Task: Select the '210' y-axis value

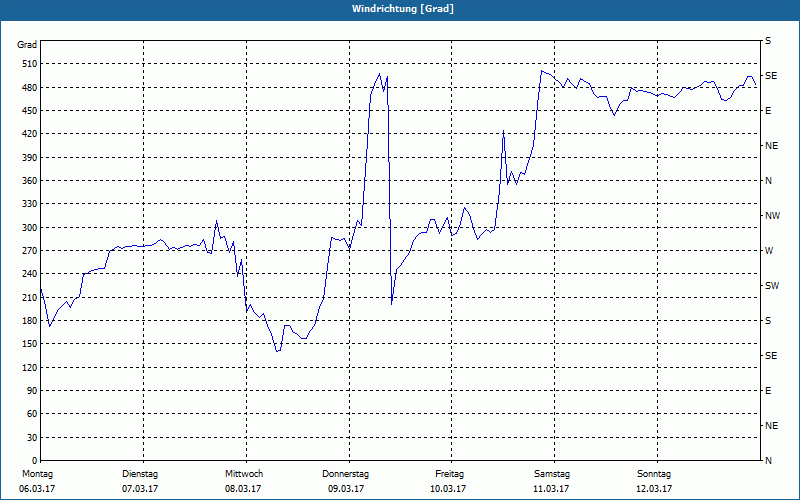Action: click(x=30, y=297)
